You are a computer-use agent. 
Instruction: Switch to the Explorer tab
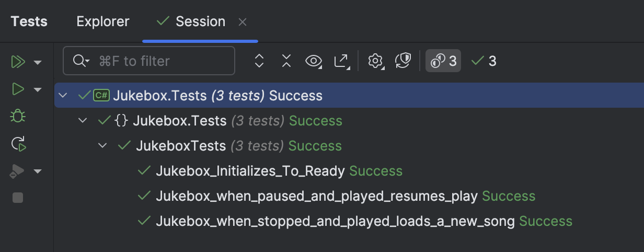coord(102,21)
